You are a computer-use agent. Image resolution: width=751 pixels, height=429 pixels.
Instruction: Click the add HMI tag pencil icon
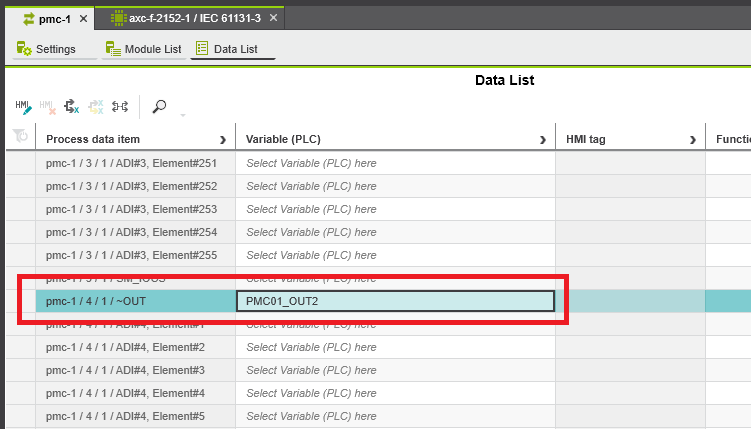(x=23, y=106)
